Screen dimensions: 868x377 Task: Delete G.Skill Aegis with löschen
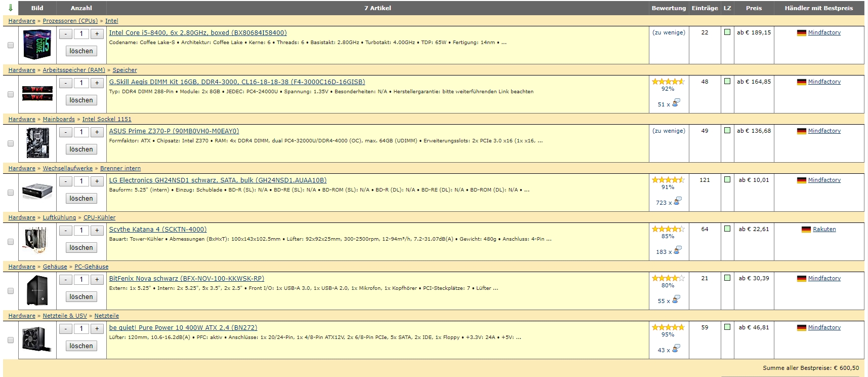81,100
